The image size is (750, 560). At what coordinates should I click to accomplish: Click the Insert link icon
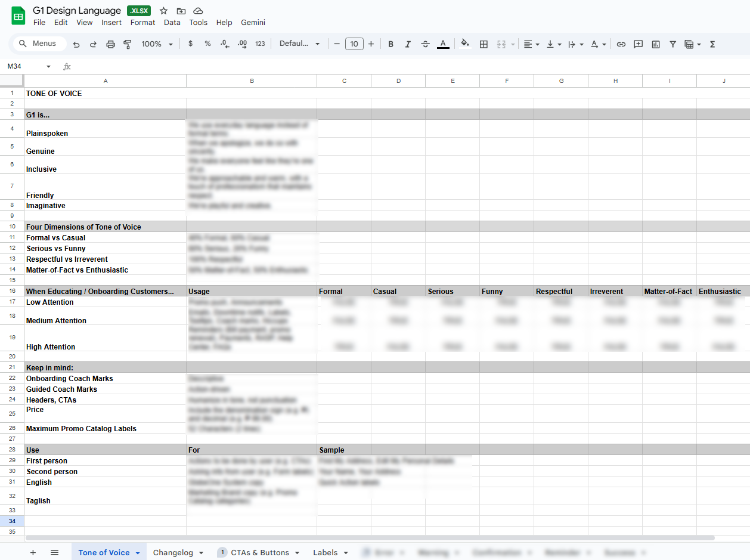point(621,44)
